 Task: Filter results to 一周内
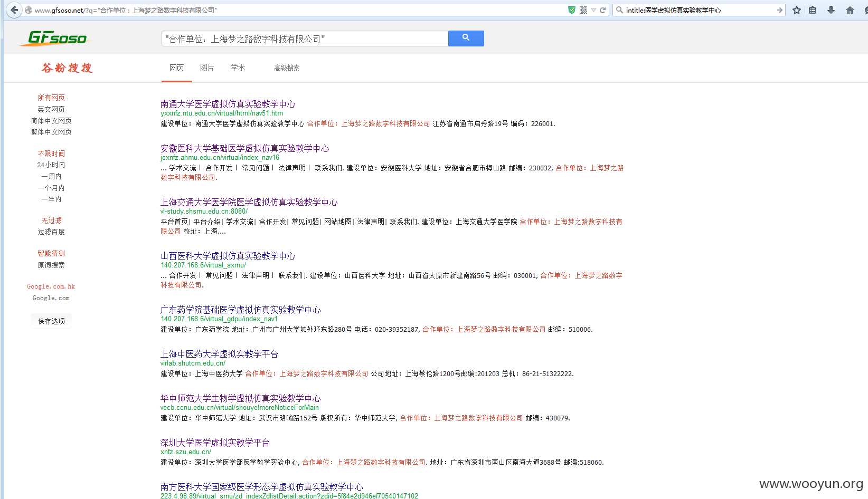tap(51, 176)
